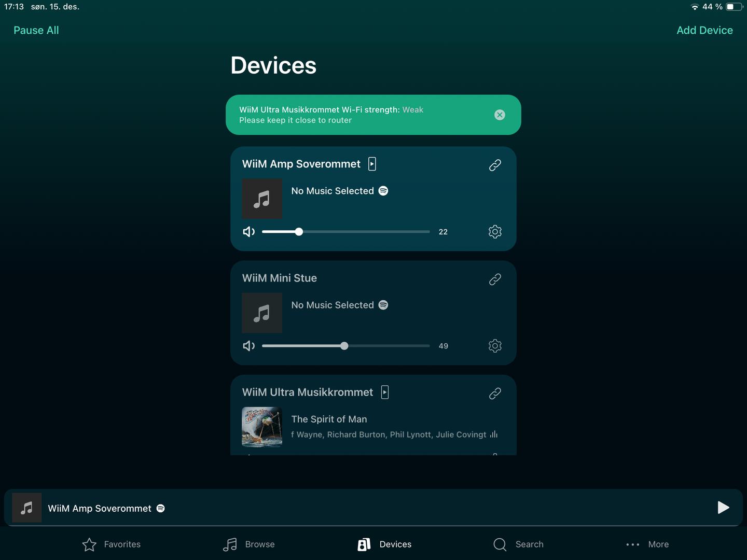The image size is (747, 560).
Task: Open mini player album art thumbnail
Action: coord(27,508)
